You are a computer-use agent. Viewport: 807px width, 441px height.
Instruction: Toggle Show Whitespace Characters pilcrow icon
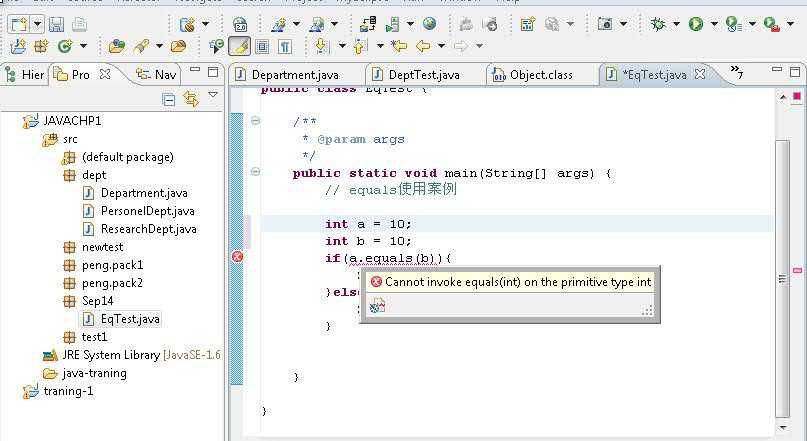(x=285, y=47)
